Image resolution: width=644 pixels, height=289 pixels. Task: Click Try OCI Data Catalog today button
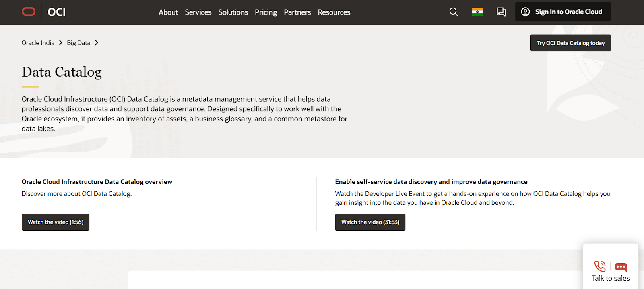click(x=571, y=43)
